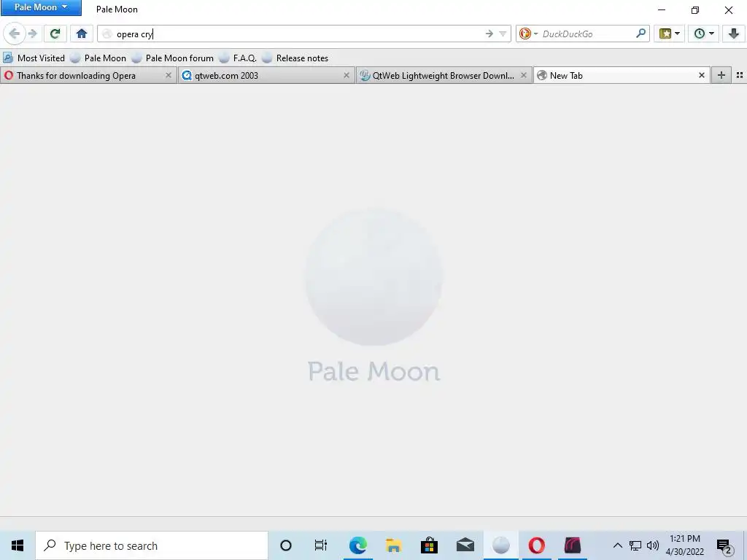Open the F.A.Q. bookmark
The width and height of the screenshot is (747, 560).
pyautogui.click(x=239, y=58)
